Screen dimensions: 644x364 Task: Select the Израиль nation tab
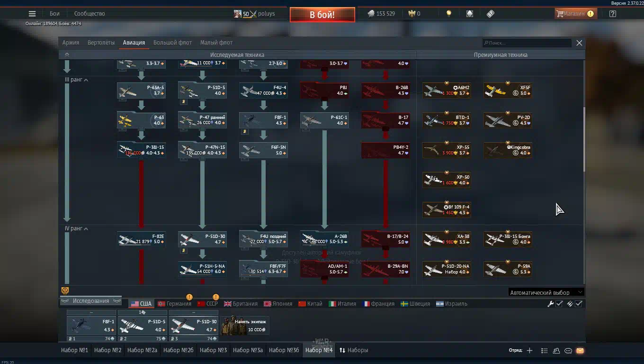click(452, 304)
